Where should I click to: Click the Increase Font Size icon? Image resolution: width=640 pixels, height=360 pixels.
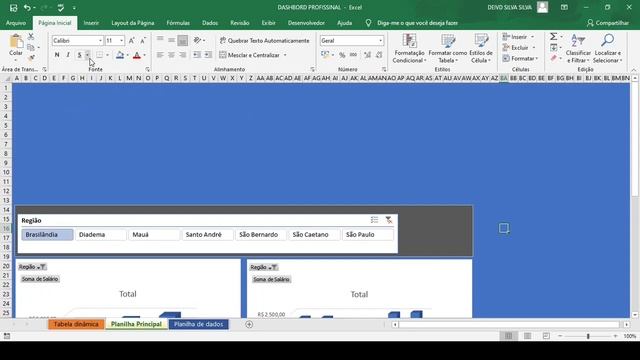[x=132, y=40]
